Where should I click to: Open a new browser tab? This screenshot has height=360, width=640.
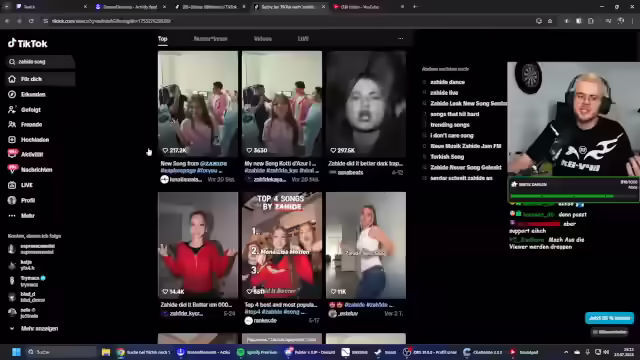point(415,7)
